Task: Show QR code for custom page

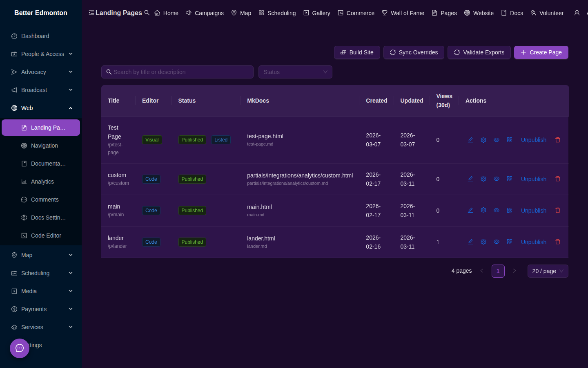Action: click(510, 179)
